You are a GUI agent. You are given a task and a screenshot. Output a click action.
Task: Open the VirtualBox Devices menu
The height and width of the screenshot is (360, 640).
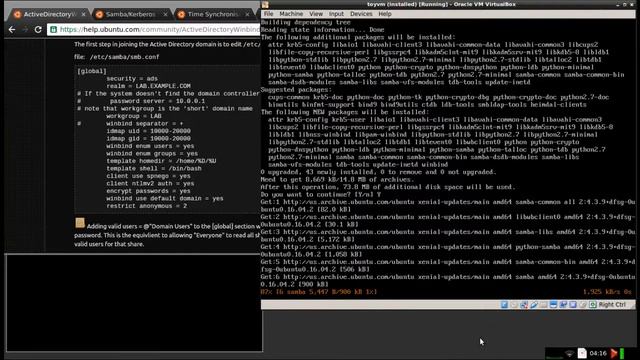pos(361,14)
